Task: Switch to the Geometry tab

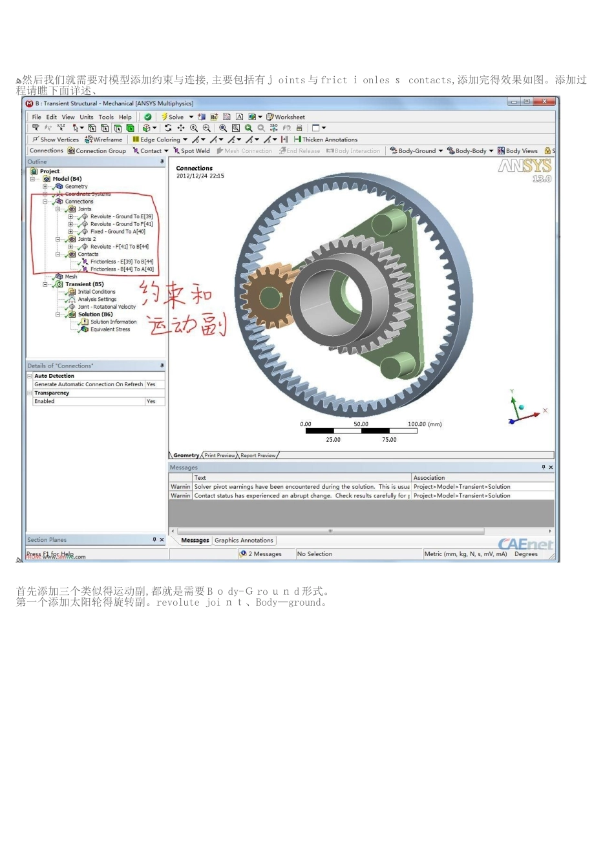Action: (x=186, y=455)
